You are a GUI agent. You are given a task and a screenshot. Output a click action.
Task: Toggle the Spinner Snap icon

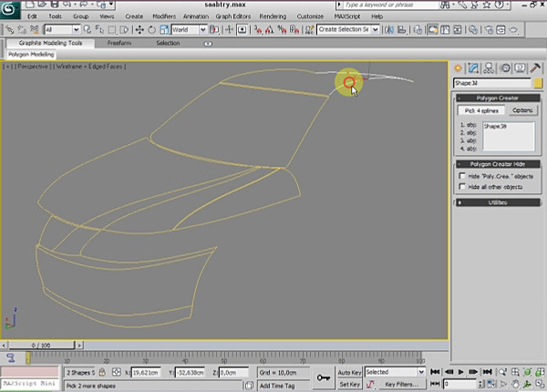[294, 30]
